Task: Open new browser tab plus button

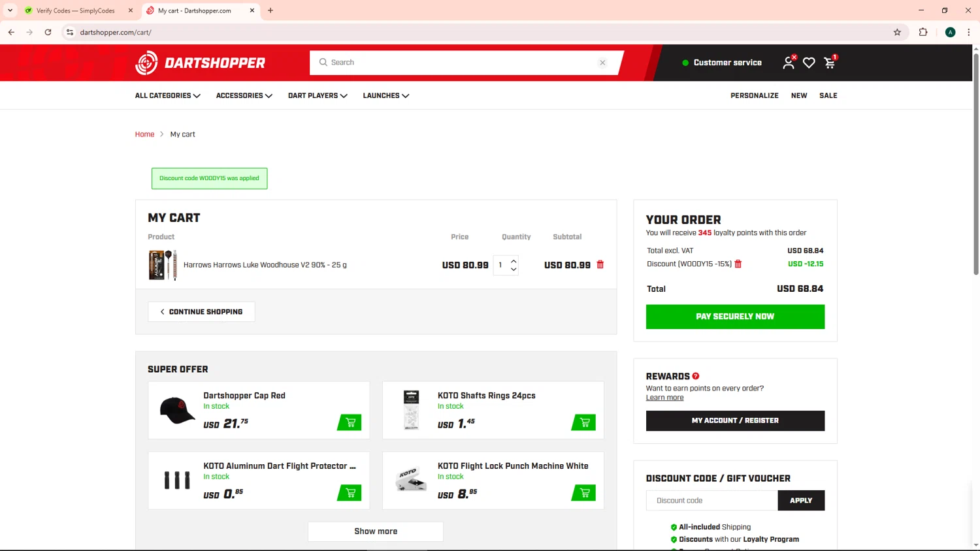Action: tap(270, 10)
